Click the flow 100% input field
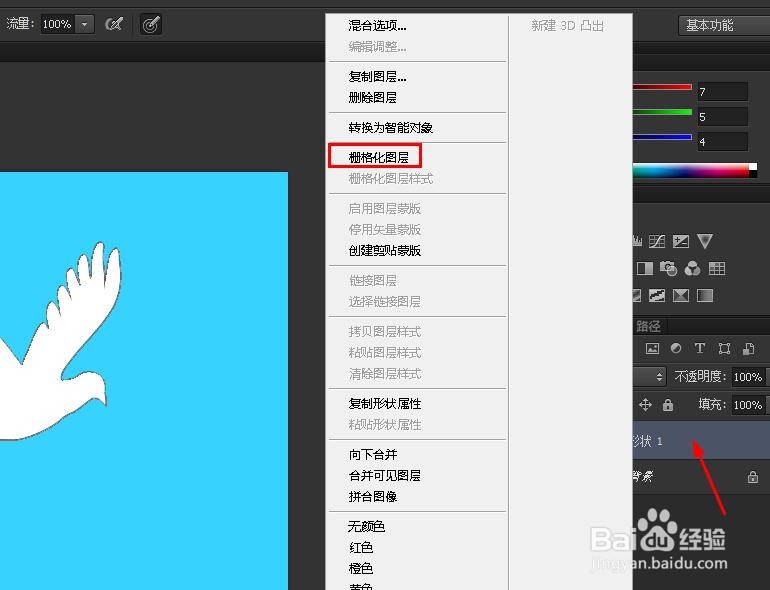 pos(57,24)
